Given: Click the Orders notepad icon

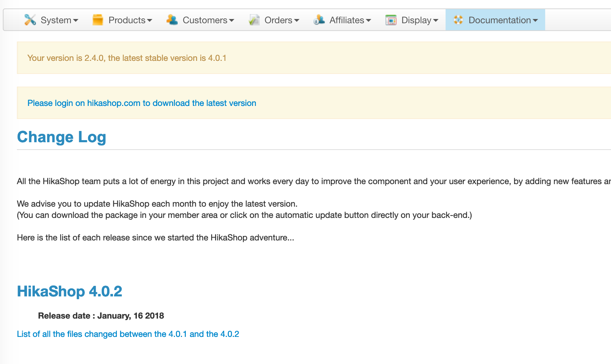Looking at the screenshot, I should [254, 20].
